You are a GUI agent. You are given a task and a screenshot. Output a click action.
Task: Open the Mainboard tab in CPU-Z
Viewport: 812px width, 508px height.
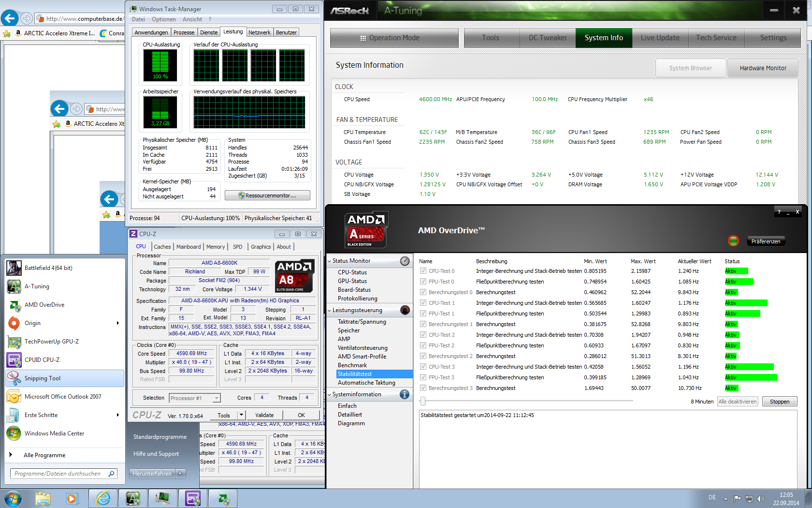point(188,247)
